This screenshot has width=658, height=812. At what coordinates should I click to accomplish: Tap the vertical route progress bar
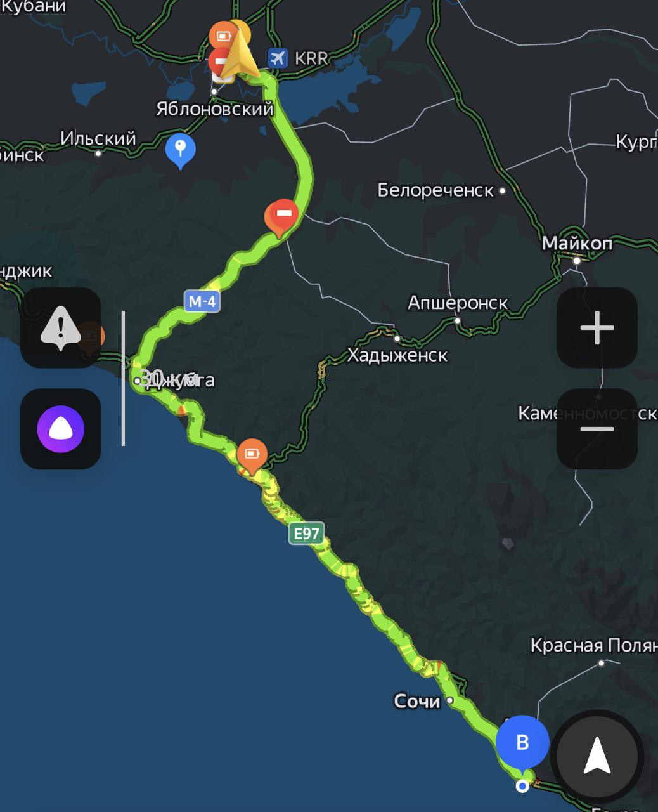click(124, 378)
